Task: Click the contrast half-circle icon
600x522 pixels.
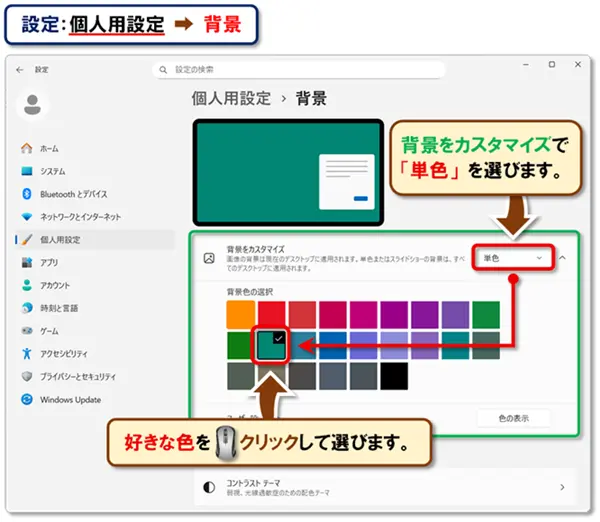Action: click(209, 487)
